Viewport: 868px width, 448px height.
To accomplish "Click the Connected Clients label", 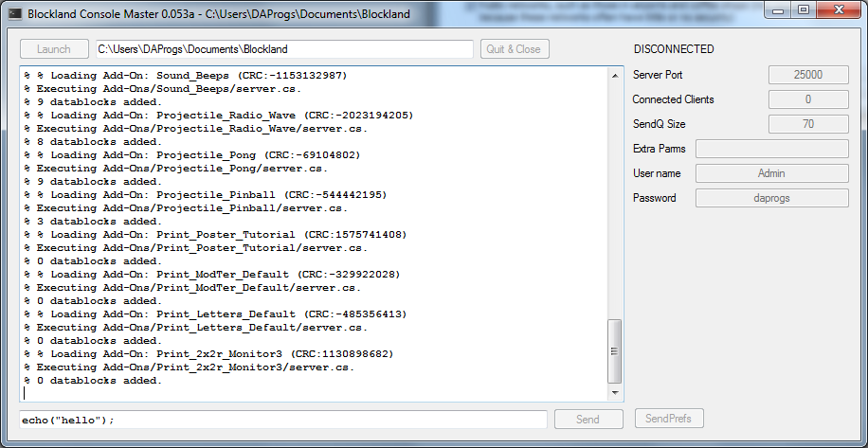I will (673, 99).
